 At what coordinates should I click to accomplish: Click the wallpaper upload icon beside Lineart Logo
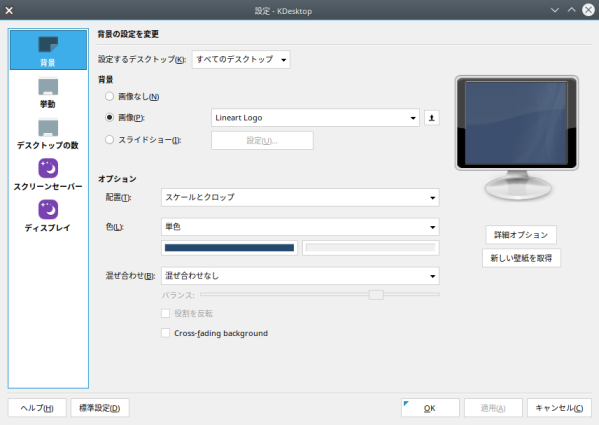432,118
